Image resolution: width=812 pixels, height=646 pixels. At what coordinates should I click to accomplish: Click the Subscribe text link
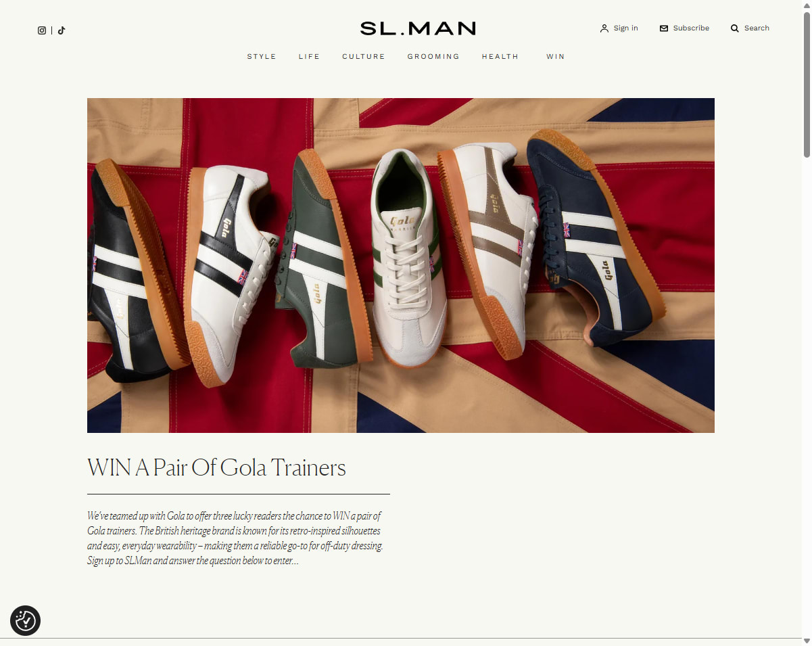pos(691,28)
